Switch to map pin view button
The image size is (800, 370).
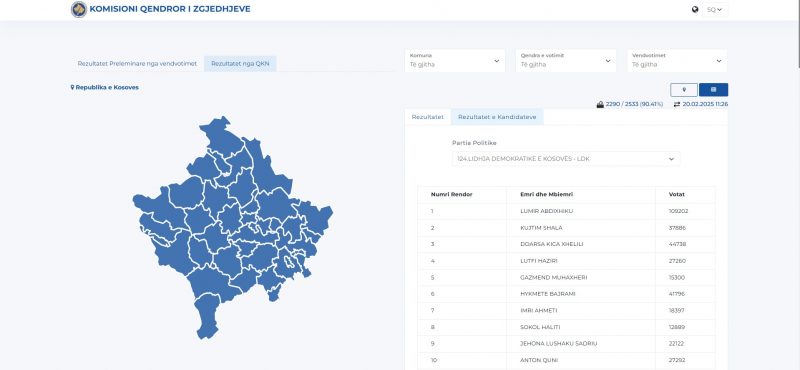pyautogui.click(x=684, y=90)
